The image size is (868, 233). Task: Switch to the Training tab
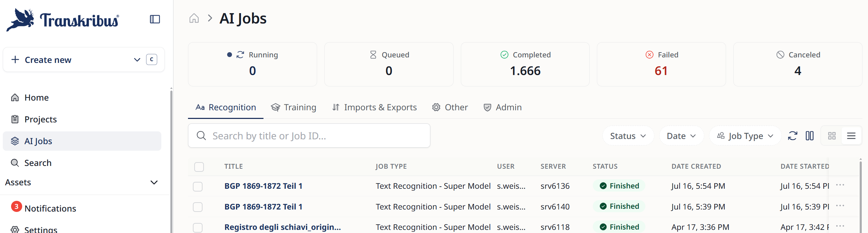point(294,108)
